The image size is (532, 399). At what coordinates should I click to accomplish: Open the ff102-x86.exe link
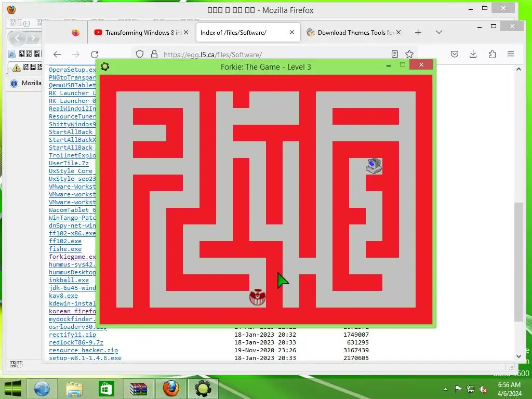72,233
